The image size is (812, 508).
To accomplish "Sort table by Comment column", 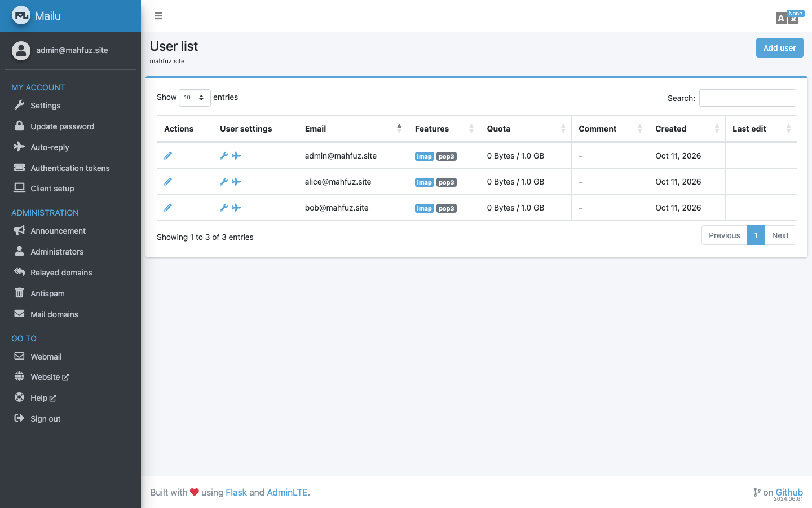I will pos(610,129).
